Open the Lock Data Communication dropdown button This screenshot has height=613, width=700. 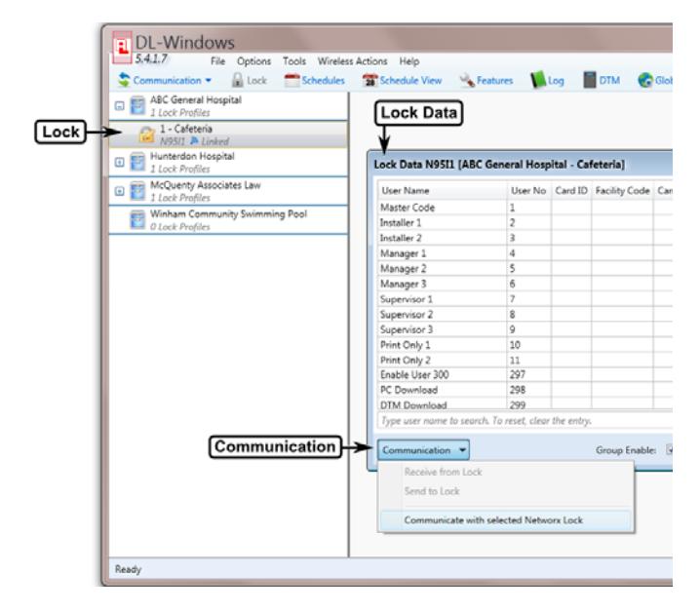pyautogui.click(x=423, y=450)
